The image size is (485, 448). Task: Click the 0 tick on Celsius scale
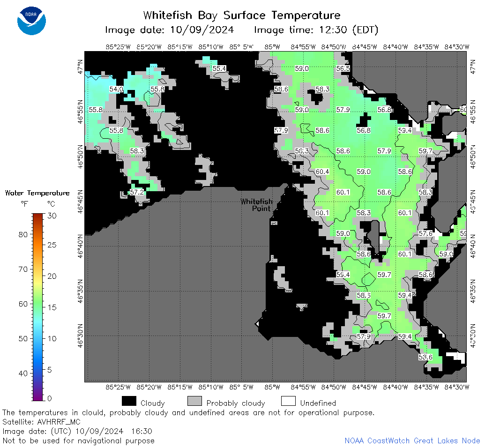coord(50,398)
